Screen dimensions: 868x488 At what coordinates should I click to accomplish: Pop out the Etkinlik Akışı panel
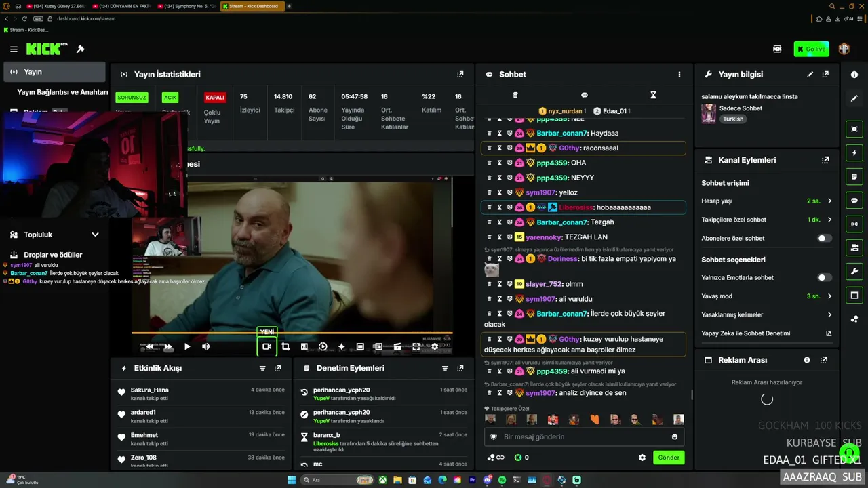tap(277, 368)
